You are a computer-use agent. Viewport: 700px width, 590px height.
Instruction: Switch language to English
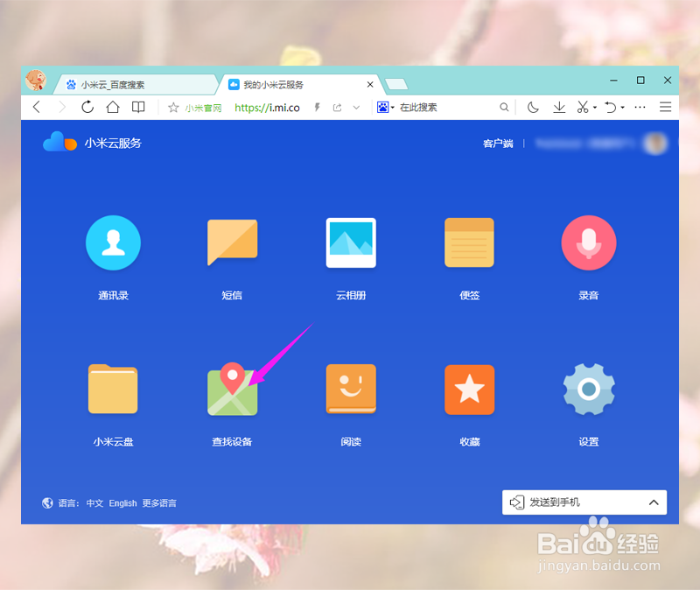(x=122, y=503)
